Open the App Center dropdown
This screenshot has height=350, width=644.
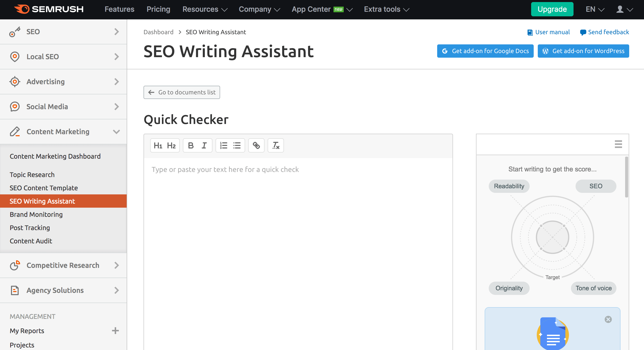(322, 9)
